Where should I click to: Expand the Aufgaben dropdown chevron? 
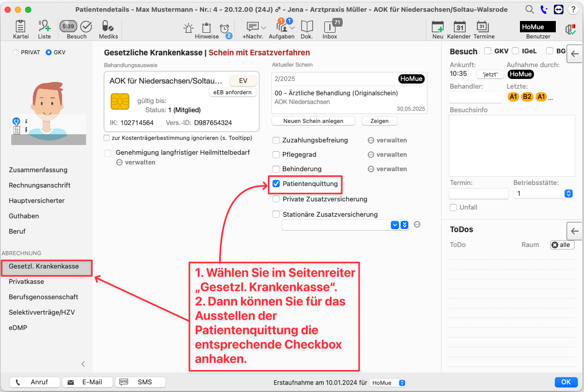tap(293, 28)
